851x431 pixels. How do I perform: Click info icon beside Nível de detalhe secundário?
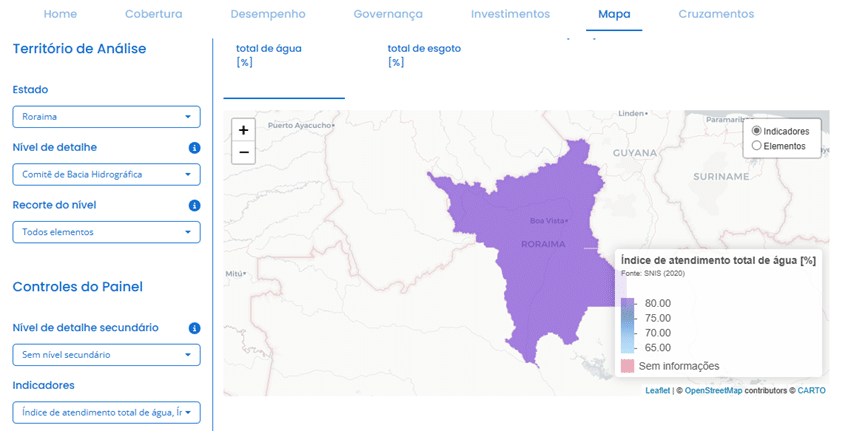194,328
